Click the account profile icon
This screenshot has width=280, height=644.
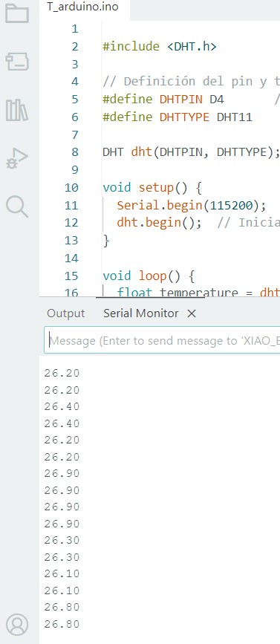pos(17,625)
